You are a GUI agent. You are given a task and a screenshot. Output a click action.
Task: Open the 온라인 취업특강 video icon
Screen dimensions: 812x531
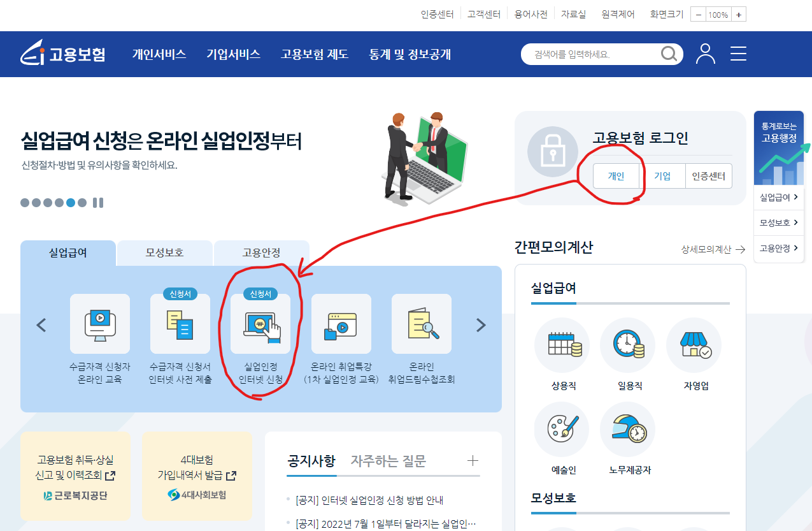tap(341, 324)
